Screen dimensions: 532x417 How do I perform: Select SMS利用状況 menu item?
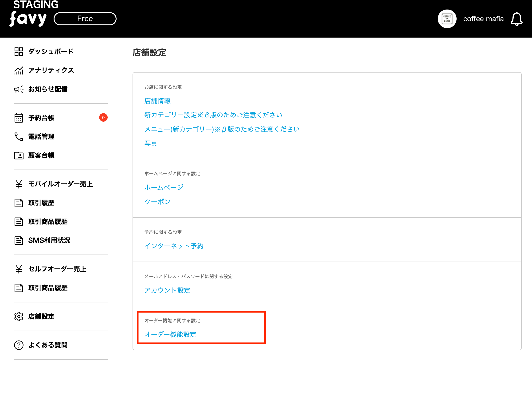[49, 240]
